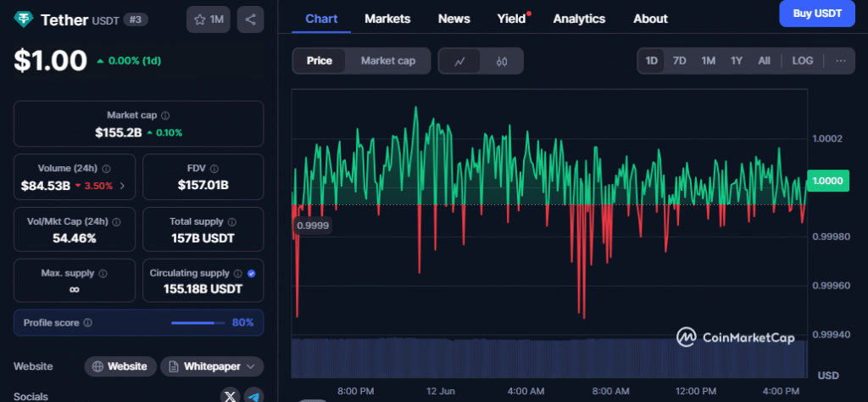Click the $84.53B volume value
This screenshot has width=868, height=402.
pyautogui.click(x=46, y=186)
